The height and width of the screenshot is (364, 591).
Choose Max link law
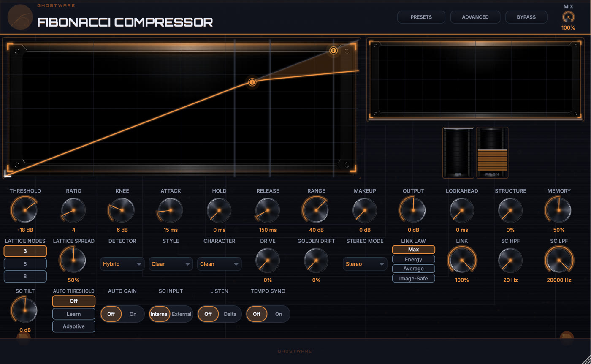[414, 250]
